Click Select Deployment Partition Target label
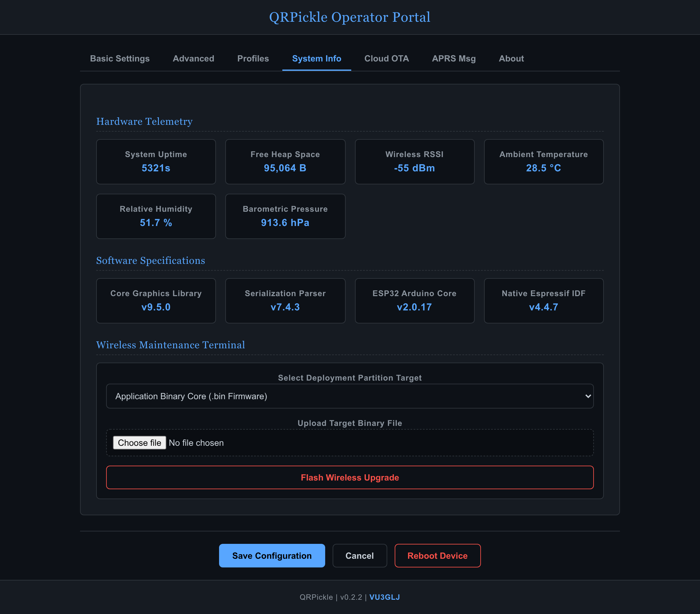The width and height of the screenshot is (700, 614). (x=350, y=377)
